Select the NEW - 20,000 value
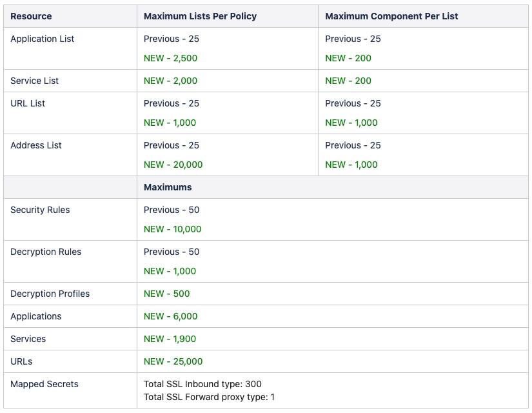532x413 pixels. (173, 165)
